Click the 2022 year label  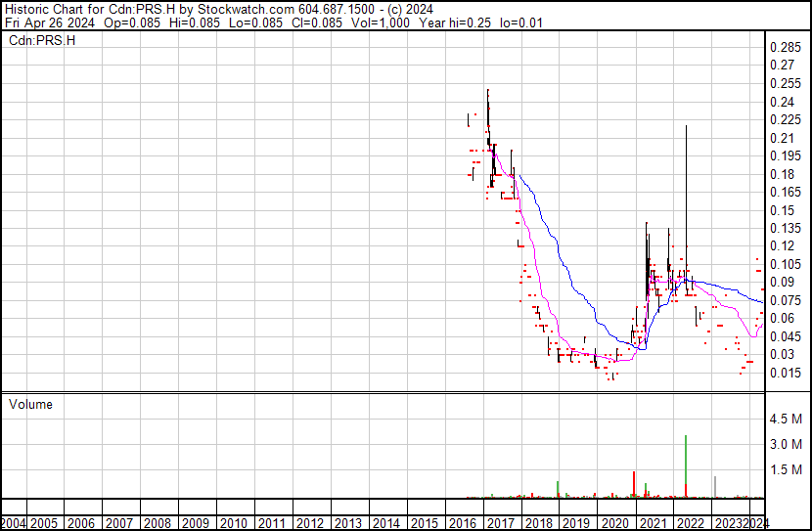click(x=692, y=523)
